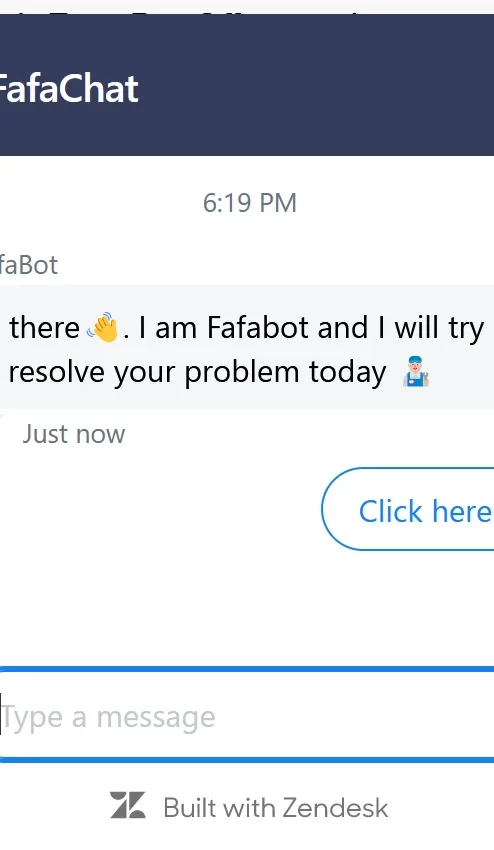The width and height of the screenshot is (494, 850).
Task: Click the waving hand emoji
Action: (x=102, y=327)
